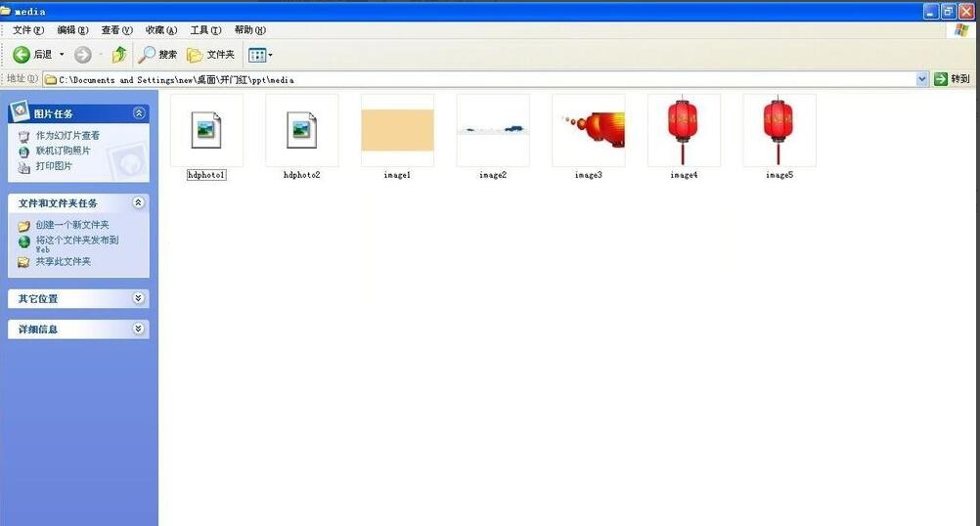This screenshot has width=980, height=526.
Task: Click the Forward navigation arrow icon
Action: (83, 55)
